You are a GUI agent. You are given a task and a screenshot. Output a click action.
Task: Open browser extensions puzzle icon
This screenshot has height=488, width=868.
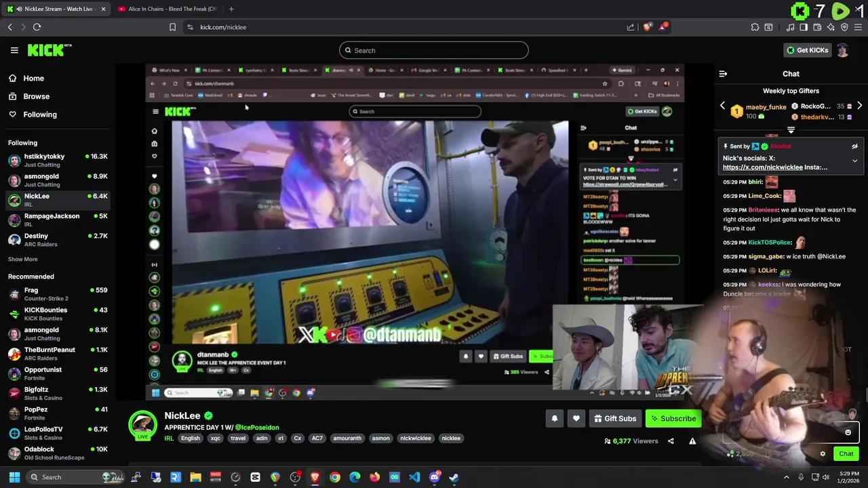coord(755,27)
